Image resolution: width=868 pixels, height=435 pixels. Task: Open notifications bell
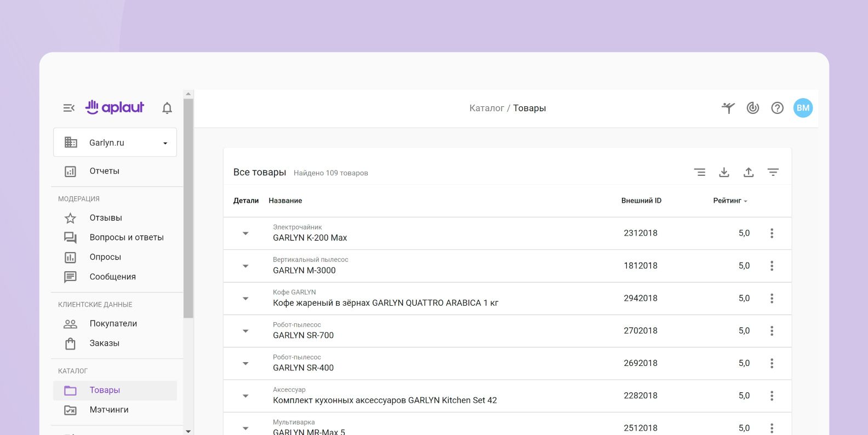tap(167, 108)
